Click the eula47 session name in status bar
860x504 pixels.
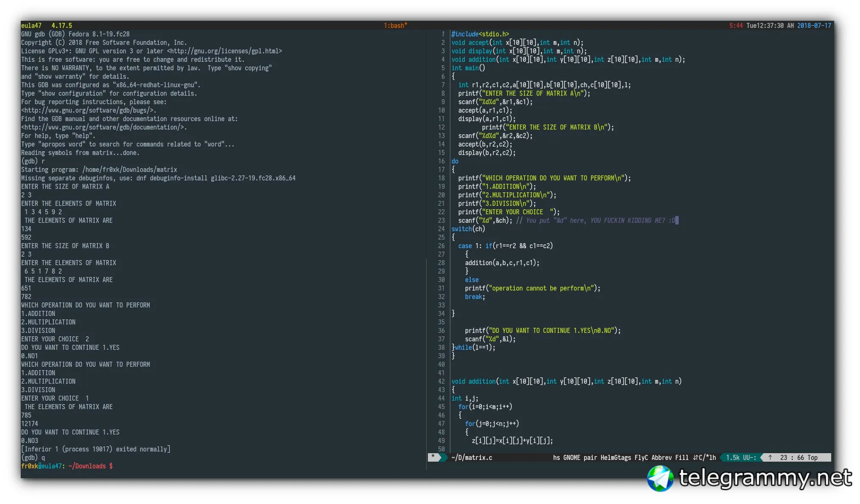pos(31,25)
